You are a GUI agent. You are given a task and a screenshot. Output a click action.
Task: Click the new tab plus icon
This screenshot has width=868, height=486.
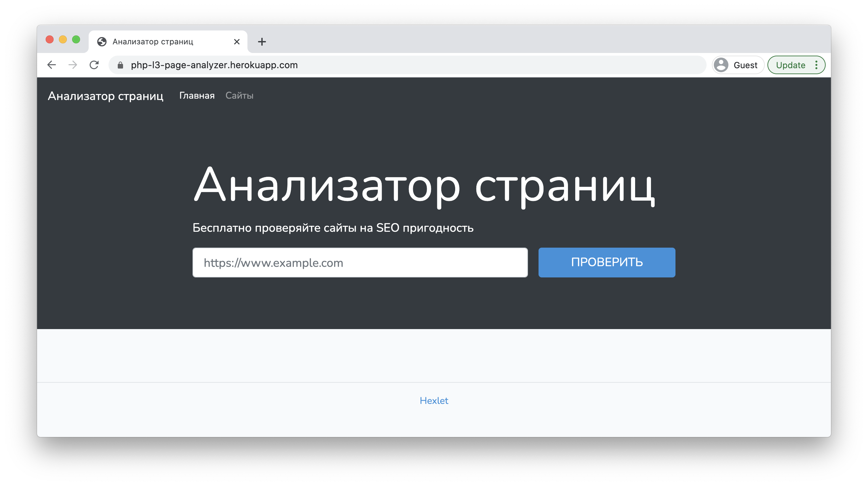[x=262, y=41]
